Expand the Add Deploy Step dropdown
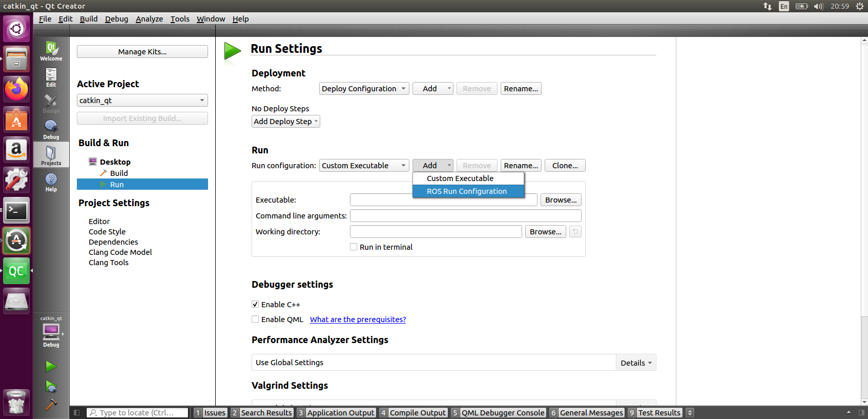The height and width of the screenshot is (419, 868). tap(286, 122)
